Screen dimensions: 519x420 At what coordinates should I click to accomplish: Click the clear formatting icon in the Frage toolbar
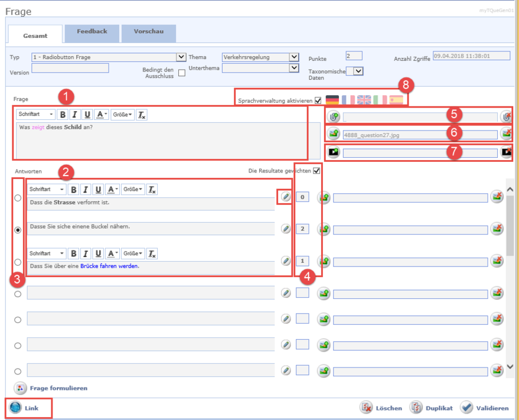click(142, 115)
